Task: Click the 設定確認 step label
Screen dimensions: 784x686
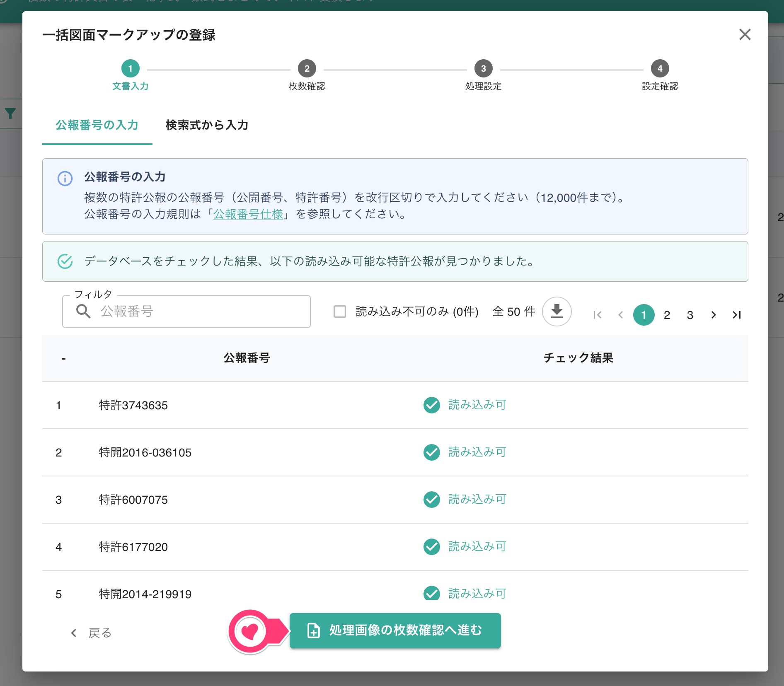Action: pyautogui.click(x=660, y=86)
